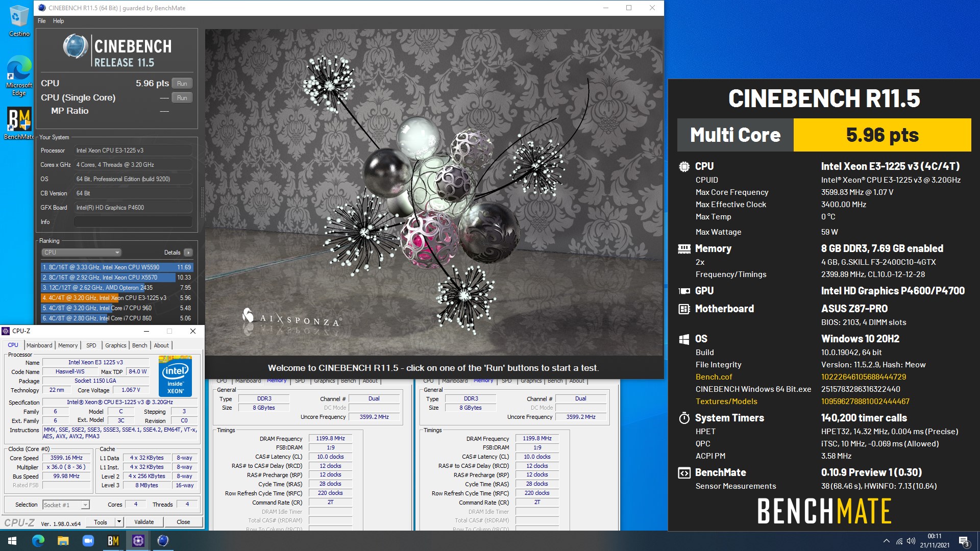980x551 pixels.
Task: Click the BenchMate code bracket icon
Action: coord(684,472)
